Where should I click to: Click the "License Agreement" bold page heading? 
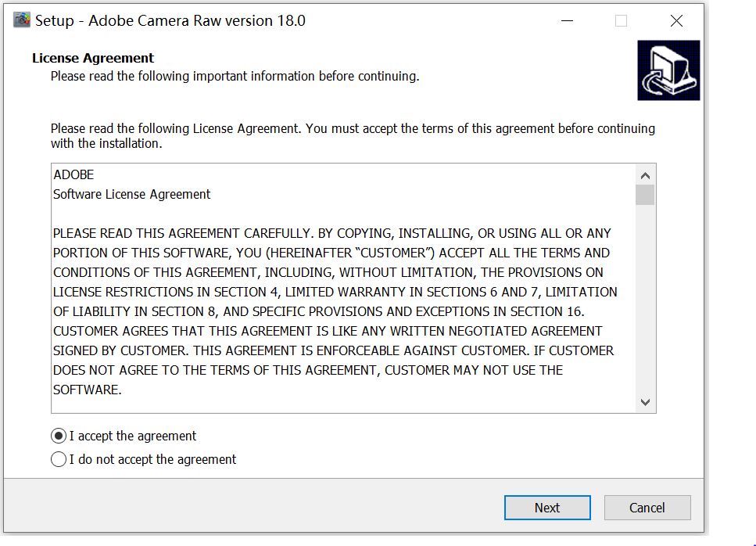(x=93, y=58)
